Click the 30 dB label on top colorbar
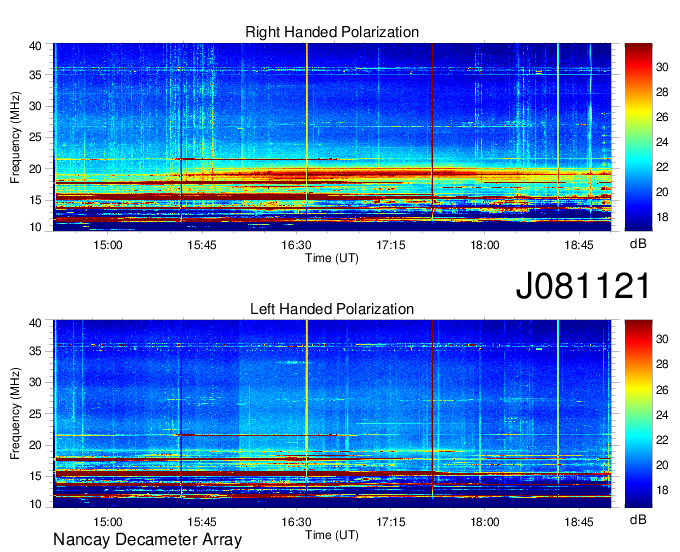Image resolution: width=680 pixels, height=552 pixels. (662, 67)
